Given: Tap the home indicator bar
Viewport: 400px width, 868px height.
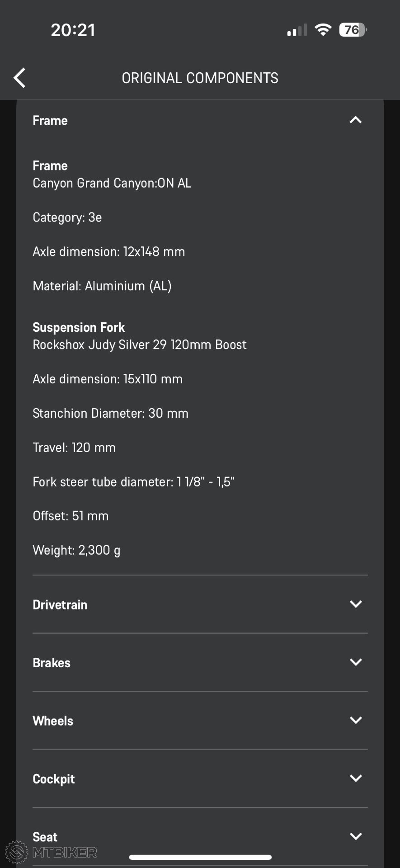Looking at the screenshot, I should [200, 857].
